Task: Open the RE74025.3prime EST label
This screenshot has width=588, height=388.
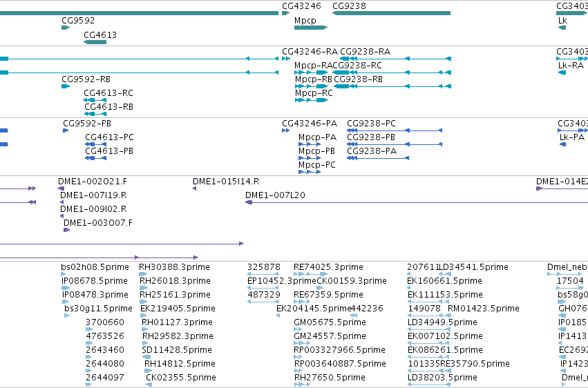Action: 328,267
